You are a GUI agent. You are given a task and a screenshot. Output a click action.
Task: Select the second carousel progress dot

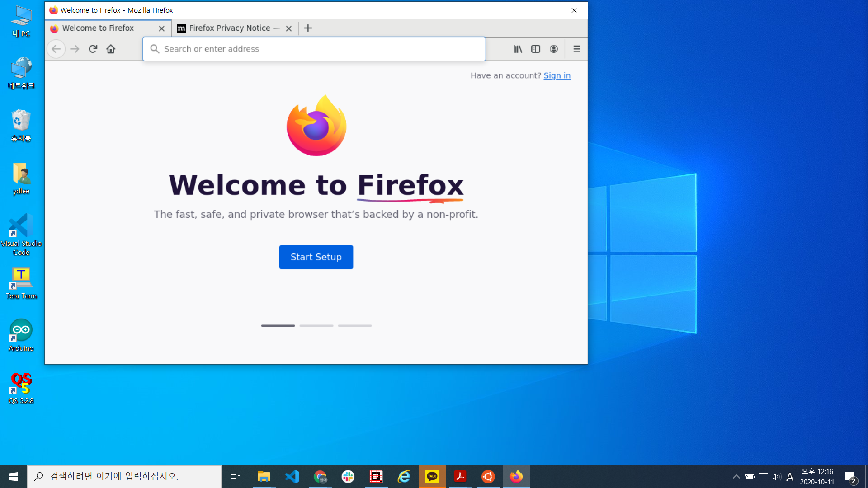pyautogui.click(x=316, y=325)
